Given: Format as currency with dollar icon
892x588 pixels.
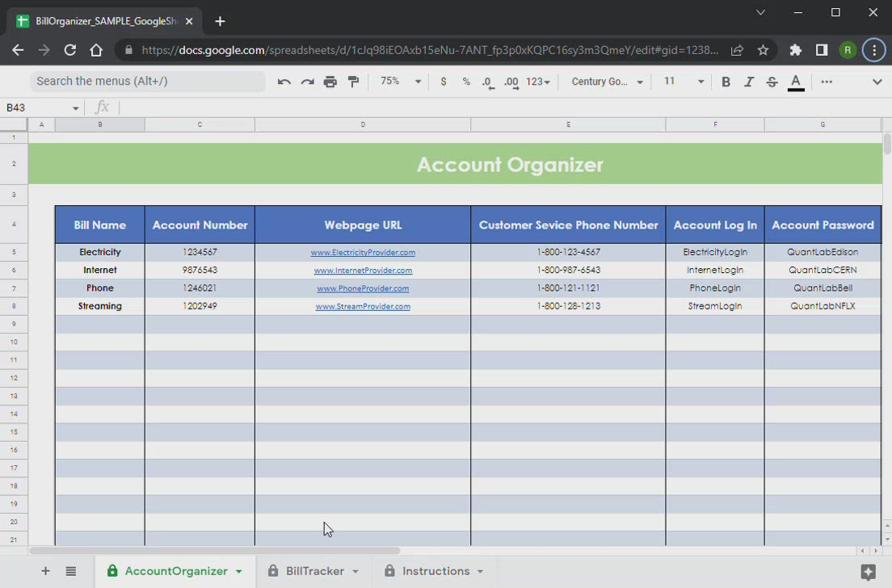Looking at the screenshot, I should point(443,82).
